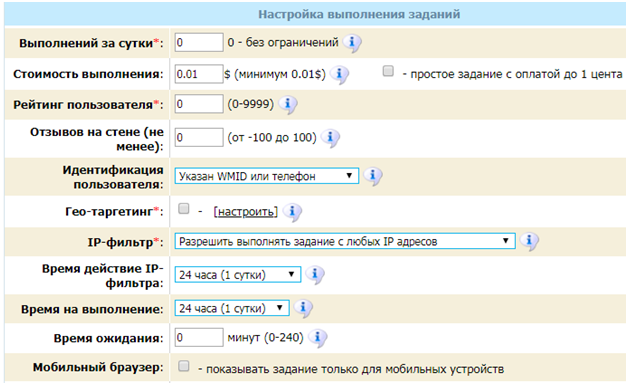628x385 pixels.
Task: Click the '(минимум 0.01$)' hint text
Action: [280, 75]
